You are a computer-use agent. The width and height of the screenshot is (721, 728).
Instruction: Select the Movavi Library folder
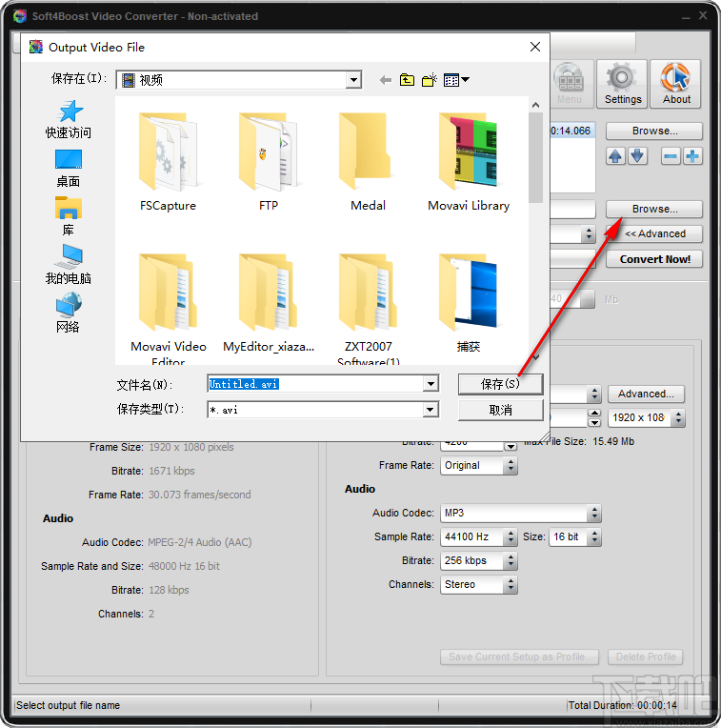469,162
